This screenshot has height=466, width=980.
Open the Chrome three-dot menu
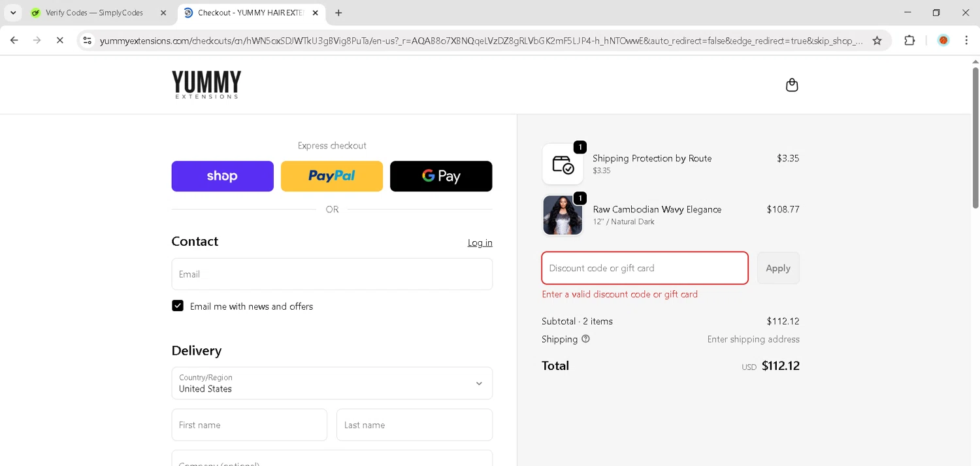coord(966,41)
